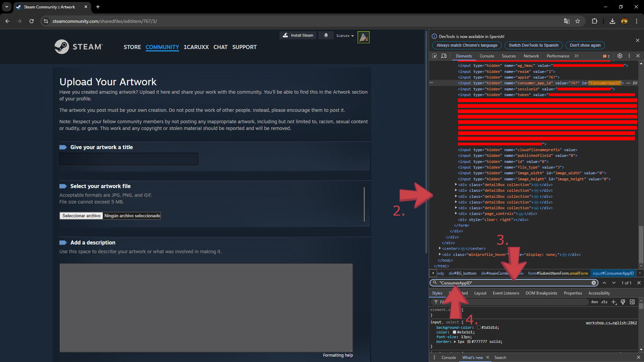Toggle the device toolbar icon

pyautogui.click(x=444, y=56)
